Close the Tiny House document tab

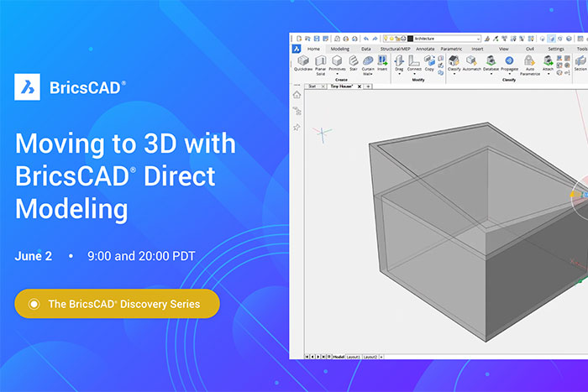(x=360, y=86)
